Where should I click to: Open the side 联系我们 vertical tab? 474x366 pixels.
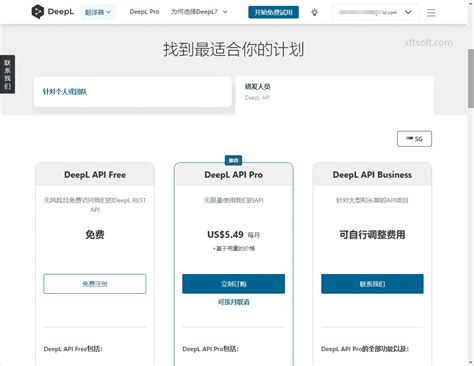(x=7, y=74)
